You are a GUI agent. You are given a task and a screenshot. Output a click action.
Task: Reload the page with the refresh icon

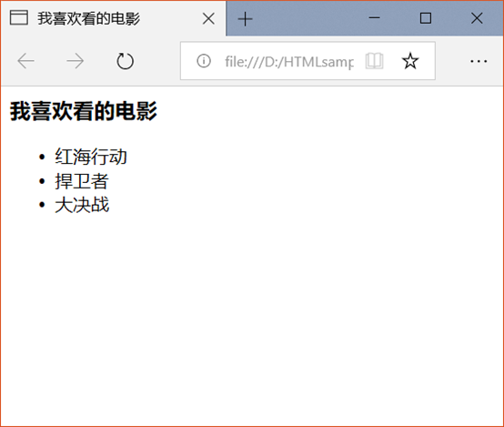coord(125,61)
